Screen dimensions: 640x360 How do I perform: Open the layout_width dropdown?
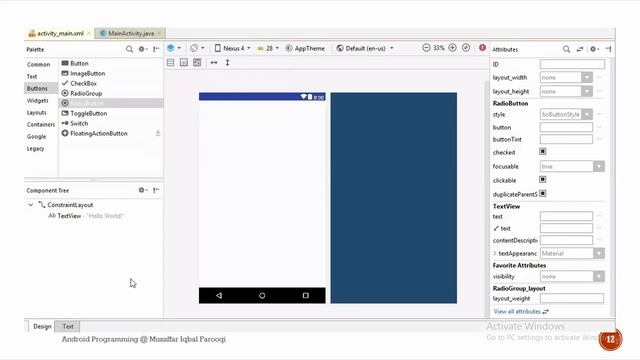pyautogui.click(x=587, y=77)
